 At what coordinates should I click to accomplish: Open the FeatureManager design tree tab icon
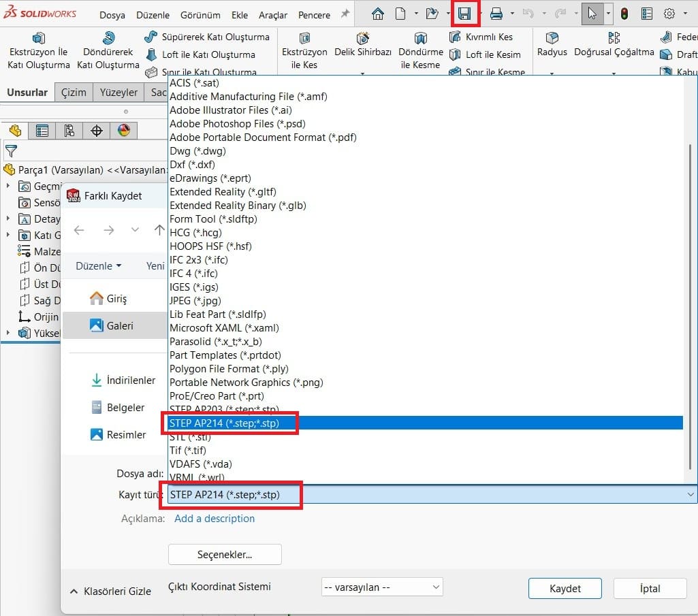15,131
